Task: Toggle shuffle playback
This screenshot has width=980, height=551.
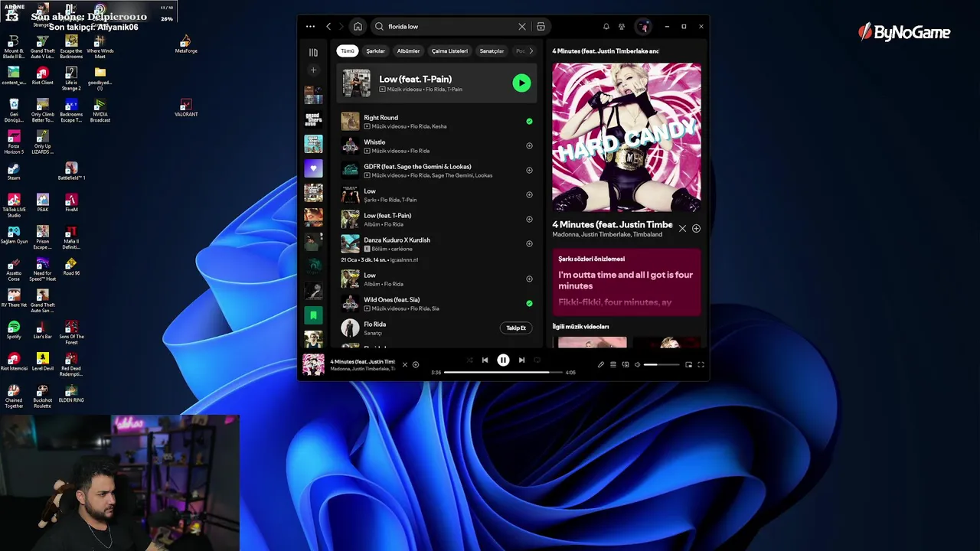Action: [x=469, y=360]
